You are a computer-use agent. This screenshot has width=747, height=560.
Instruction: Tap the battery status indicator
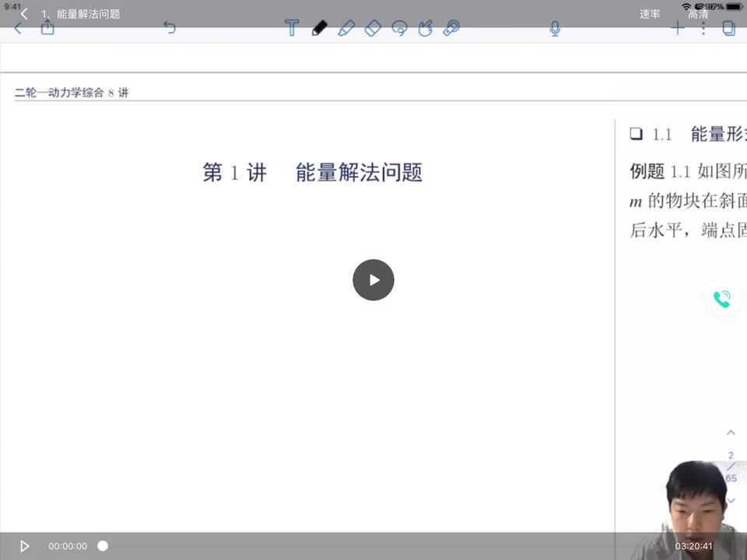(734, 7)
